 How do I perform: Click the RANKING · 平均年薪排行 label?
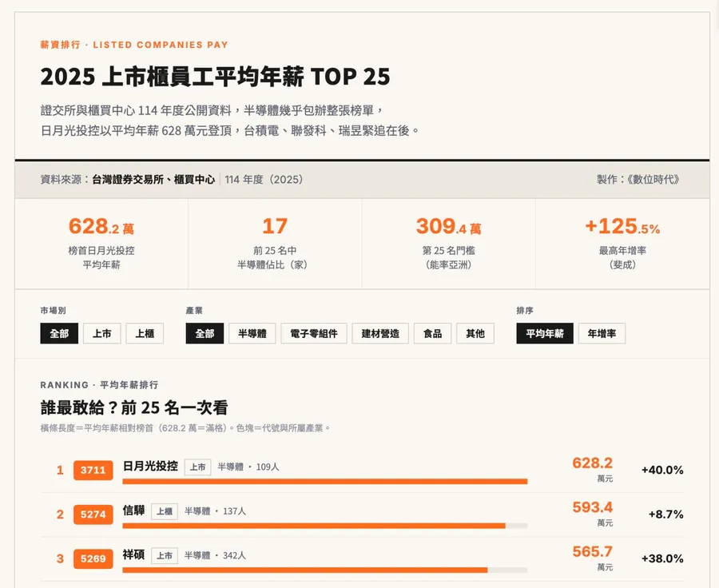(99, 385)
